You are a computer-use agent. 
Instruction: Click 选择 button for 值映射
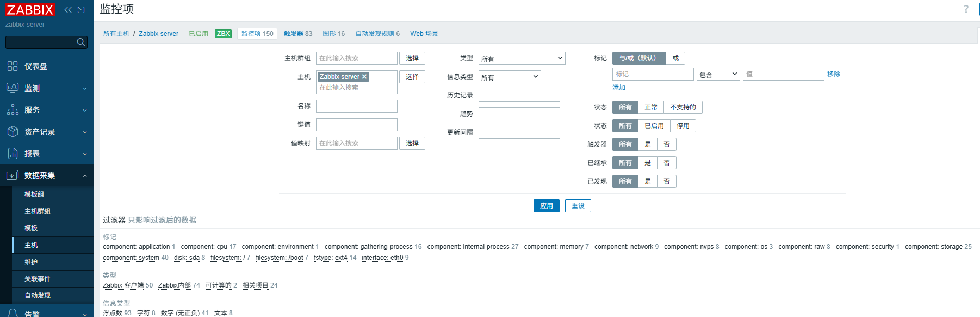(x=412, y=143)
